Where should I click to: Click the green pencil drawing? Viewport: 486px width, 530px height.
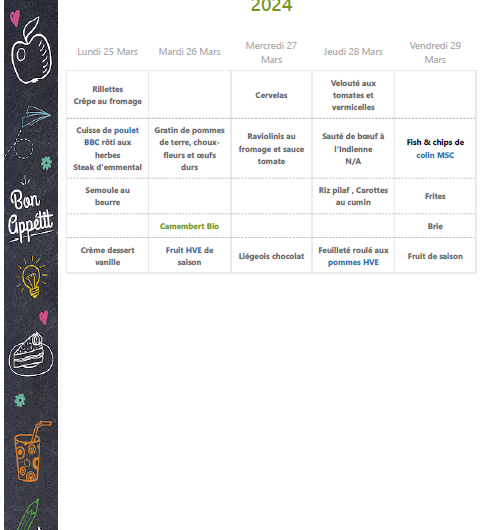tap(28, 515)
